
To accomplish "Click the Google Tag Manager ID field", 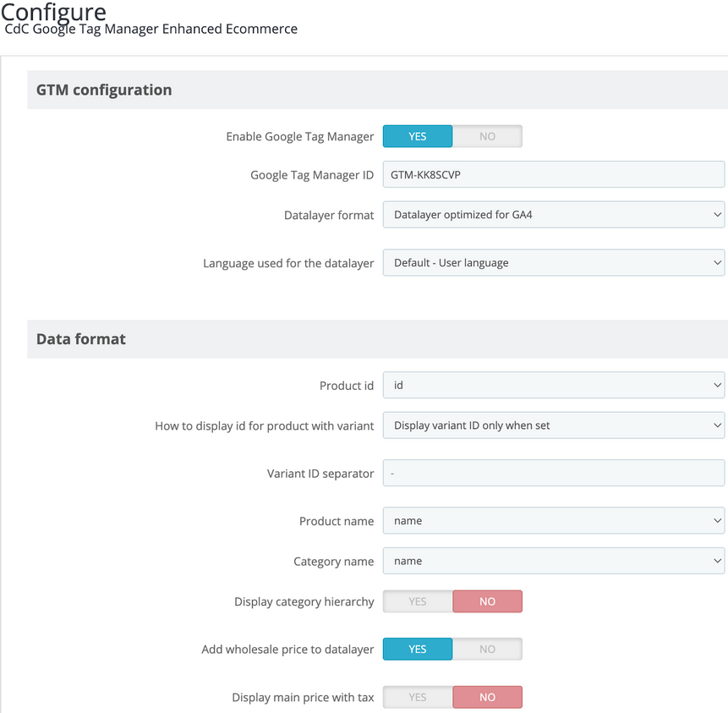I will [x=553, y=174].
